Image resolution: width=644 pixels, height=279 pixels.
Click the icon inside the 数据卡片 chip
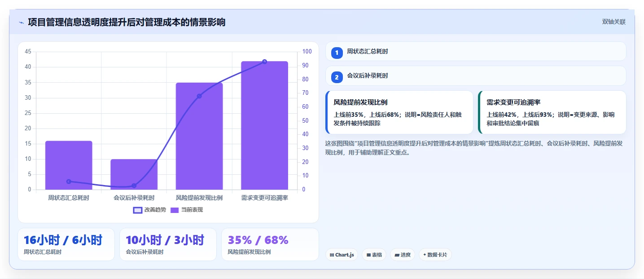(x=425, y=255)
